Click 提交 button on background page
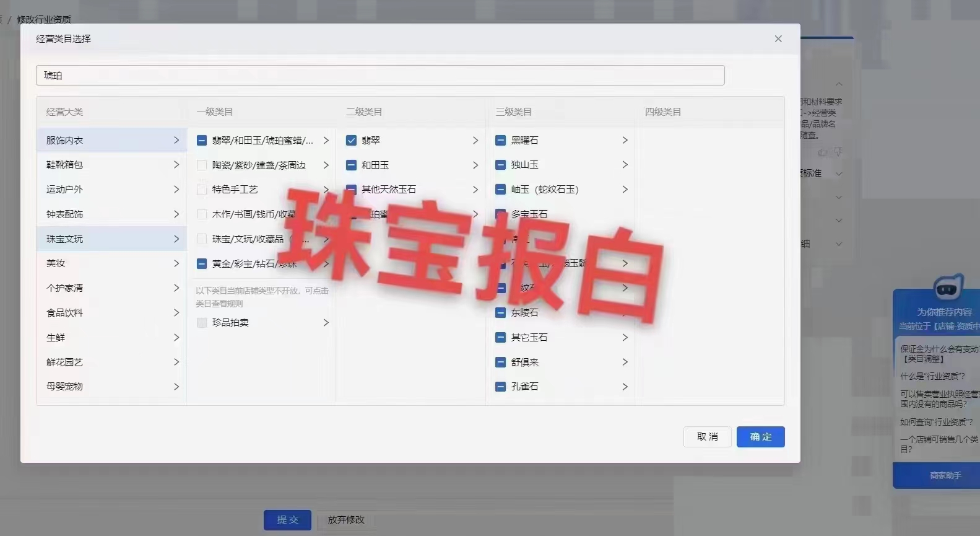This screenshot has height=536, width=980. point(287,520)
